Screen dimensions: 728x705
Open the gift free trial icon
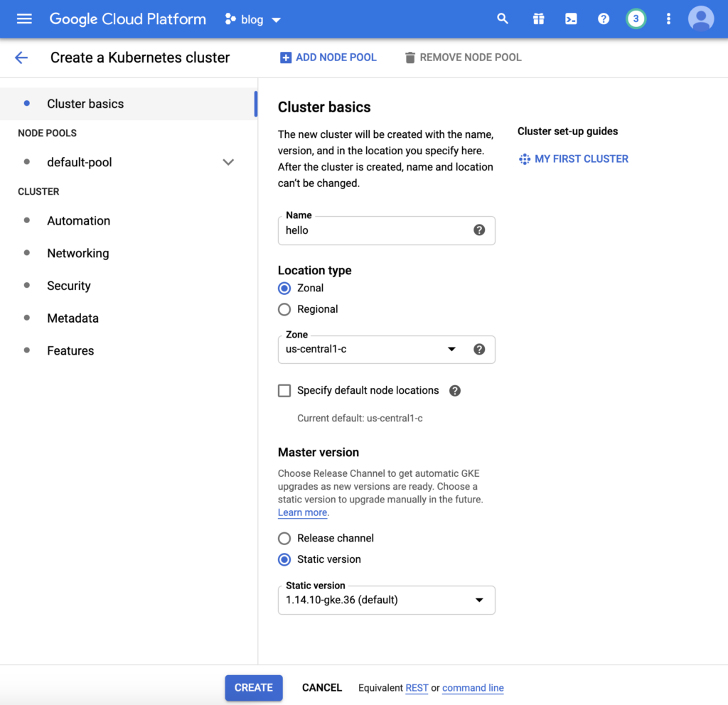[x=539, y=19]
